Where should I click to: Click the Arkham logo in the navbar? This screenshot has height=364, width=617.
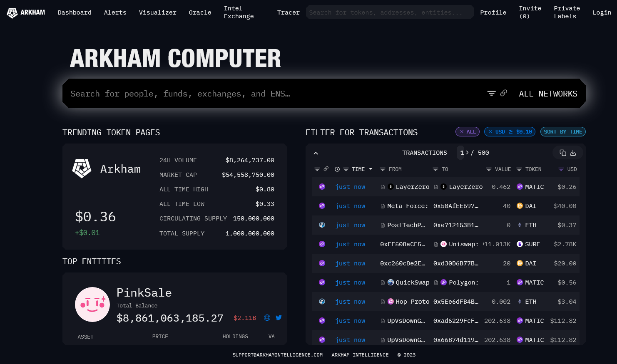click(26, 13)
